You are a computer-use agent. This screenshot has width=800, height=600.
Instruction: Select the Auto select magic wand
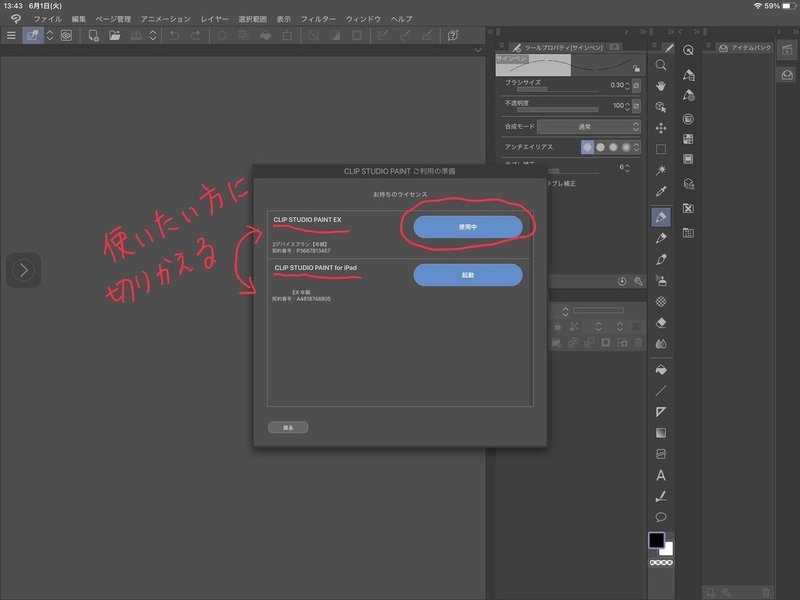pos(661,170)
